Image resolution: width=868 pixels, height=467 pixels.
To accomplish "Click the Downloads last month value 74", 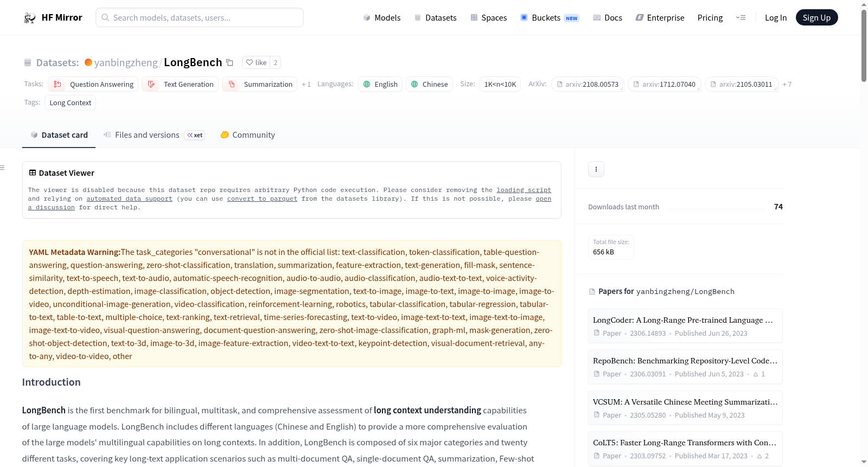I will (778, 207).
